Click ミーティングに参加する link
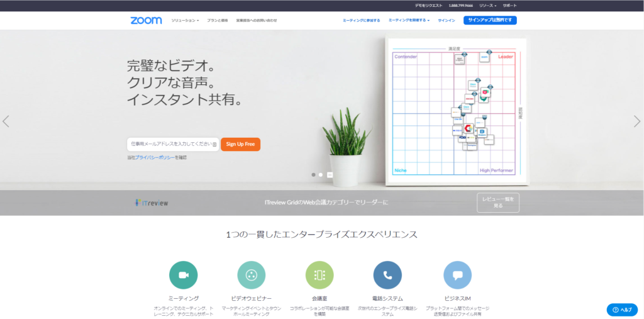Viewport: 644px width, 319px height. (362, 20)
